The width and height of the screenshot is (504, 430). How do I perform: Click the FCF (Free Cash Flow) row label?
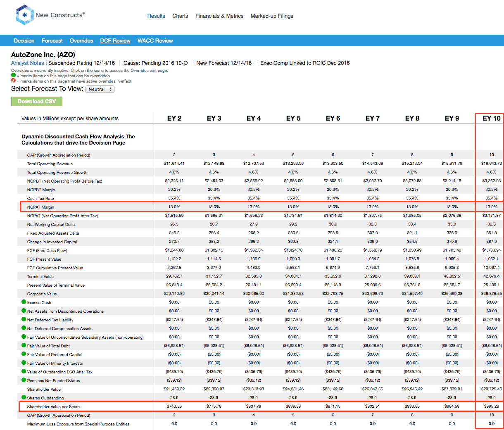tap(47, 251)
